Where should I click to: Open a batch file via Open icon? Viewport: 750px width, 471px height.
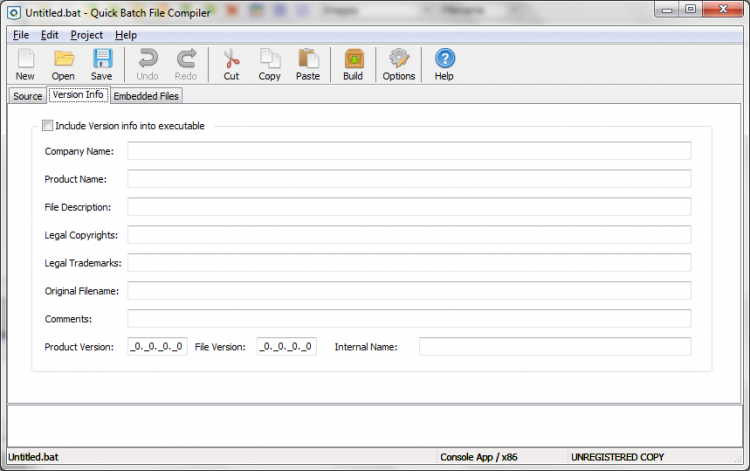pos(63,65)
